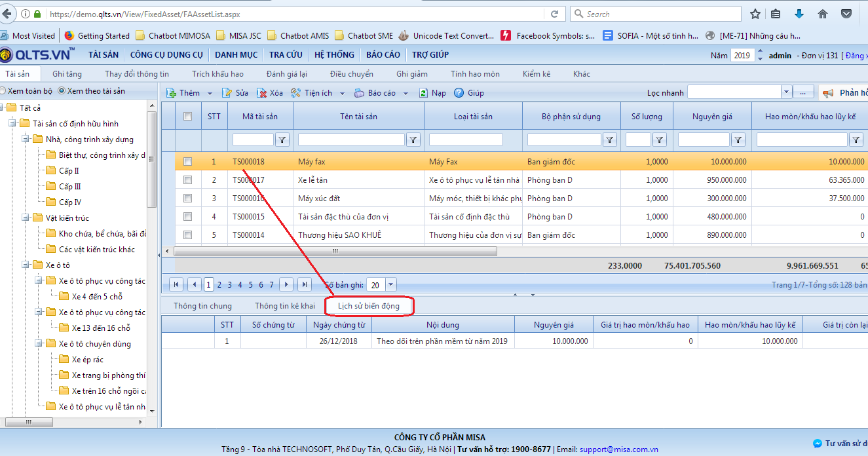This screenshot has width=868, height=456.
Task: Open the Kiểm kê tab
Action: pos(537,74)
